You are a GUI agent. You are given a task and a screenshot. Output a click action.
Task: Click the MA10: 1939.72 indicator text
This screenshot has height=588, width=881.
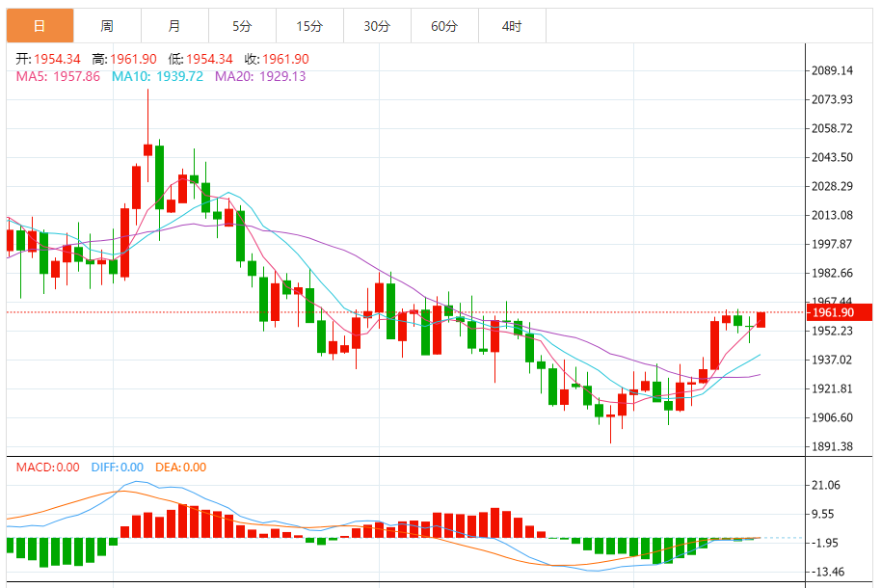click(157, 76)
